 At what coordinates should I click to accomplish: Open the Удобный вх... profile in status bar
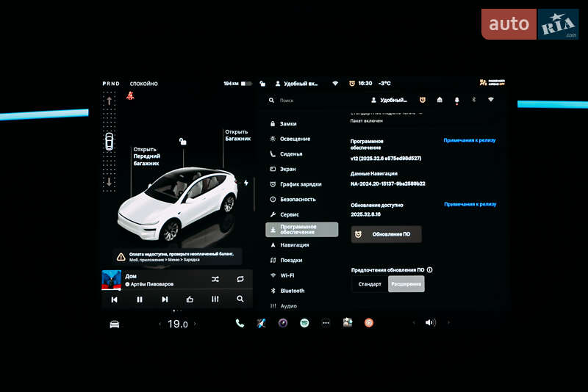296,84
